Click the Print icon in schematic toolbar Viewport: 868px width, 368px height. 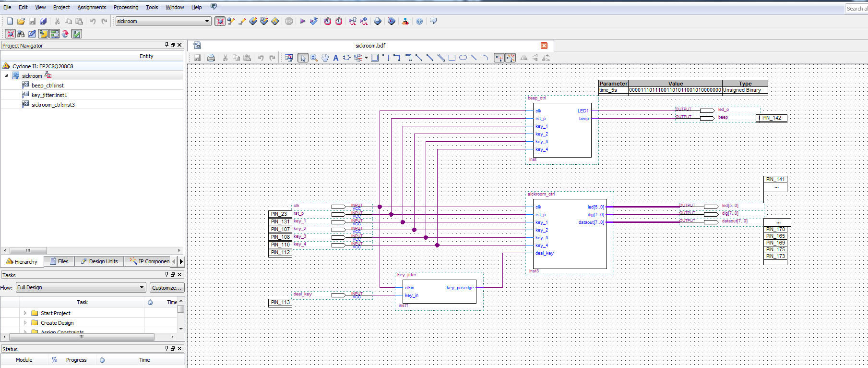[211, 58]
